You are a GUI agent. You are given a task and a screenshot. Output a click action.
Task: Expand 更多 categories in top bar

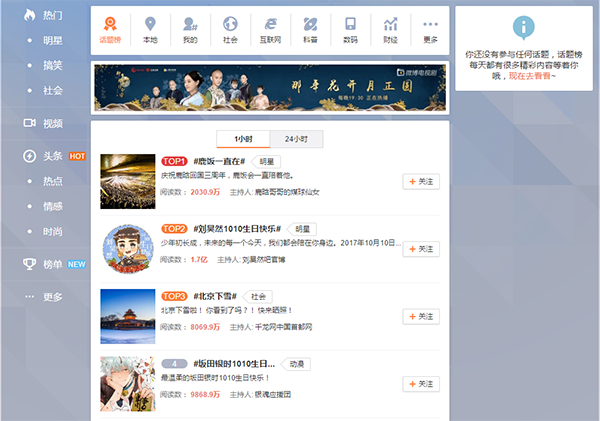pyautogui.click(x=430, y=29)
